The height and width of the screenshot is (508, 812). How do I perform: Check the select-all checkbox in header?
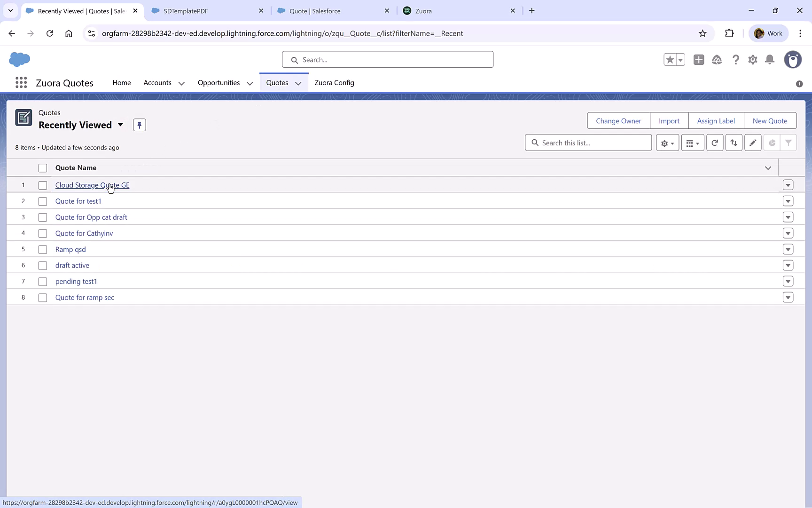(x=43, y=167)
